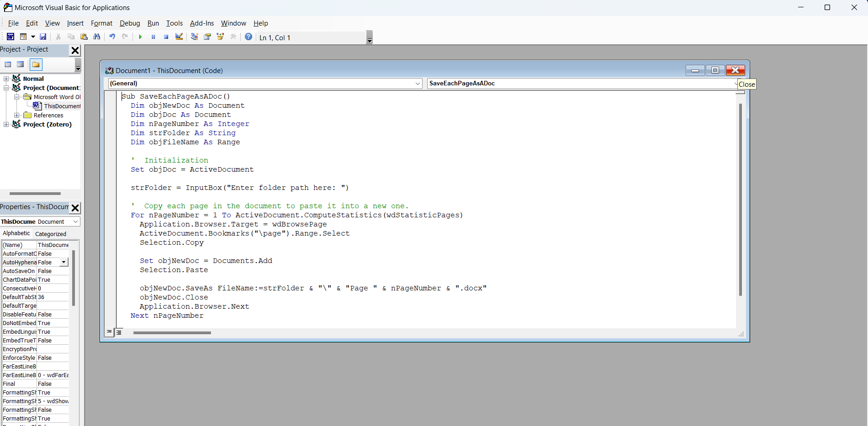Toggle folder view in Project Explorer
Image resolution: width=868 pixels, height=426 pixels.
click(36, 64)
